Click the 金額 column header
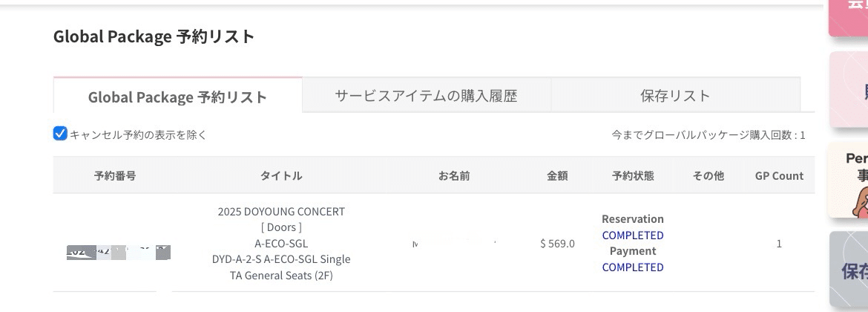The height and width of the screenshot is (312, 868). pyautogui.click(x=557, y=175)
